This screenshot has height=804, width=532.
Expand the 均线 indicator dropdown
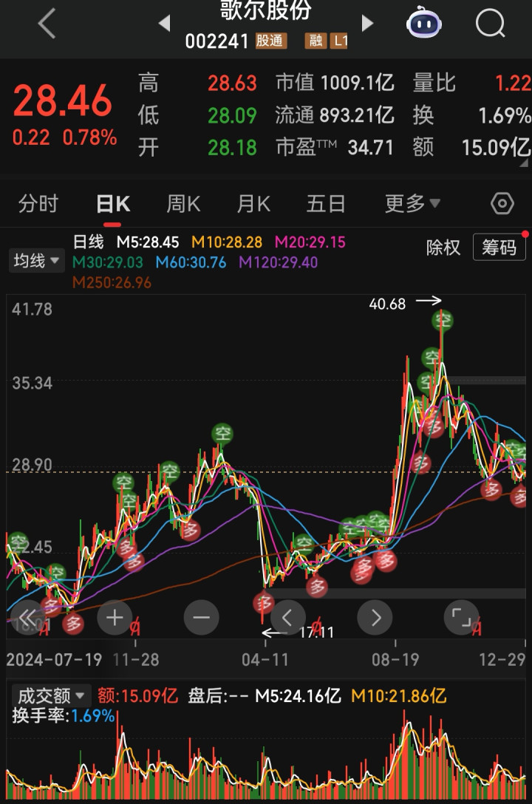coord(36,260)
